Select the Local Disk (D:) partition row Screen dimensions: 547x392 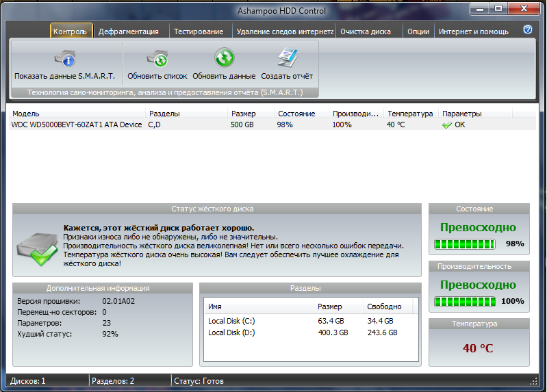point(311,332)
